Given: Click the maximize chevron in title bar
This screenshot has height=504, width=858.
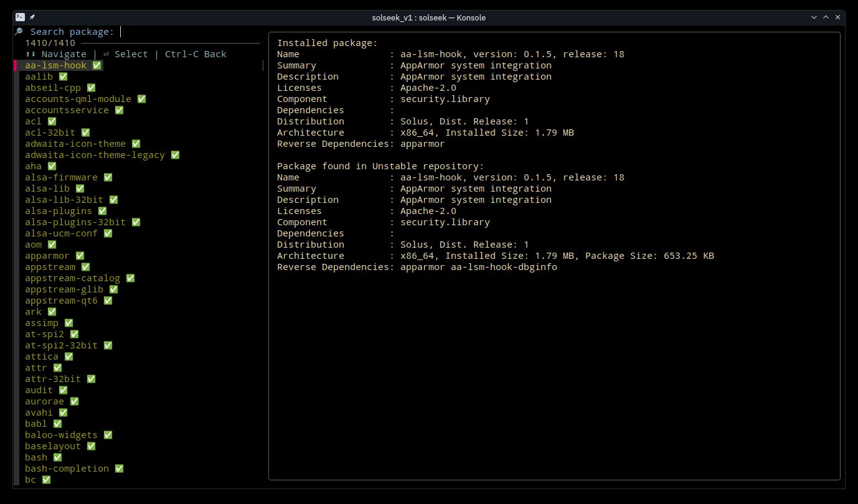Looking at the screenshot, I should [826, 17].
